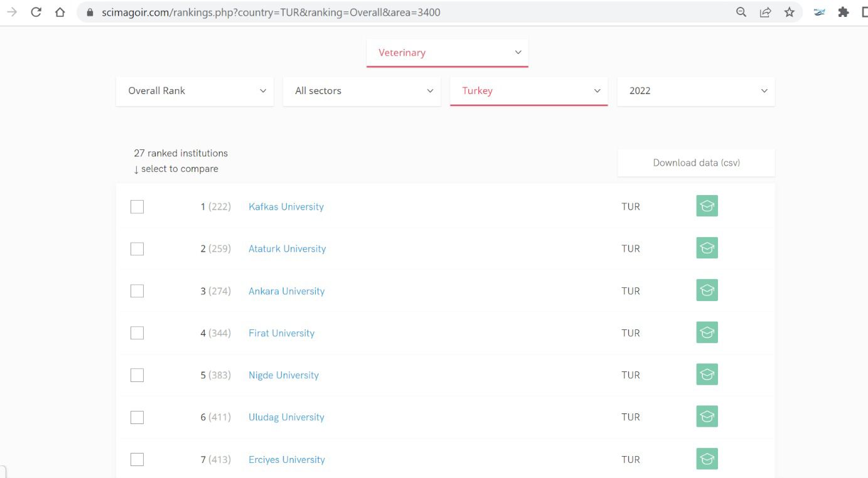Tick the Ataturk University compare checkbox
The height and width of the screenshot is (478, 868).
(x=137, y=249)
